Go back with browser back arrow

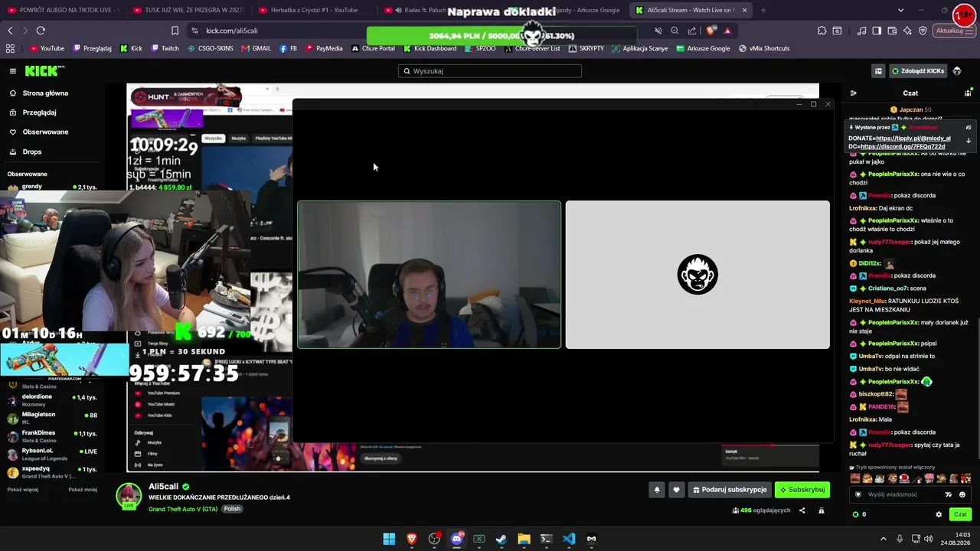[10, 31]
